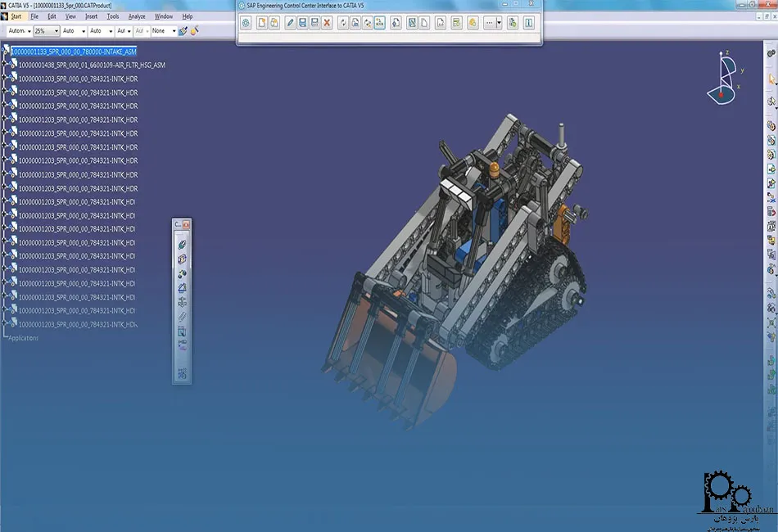The height and width of the screenshot is (532, 778).
Task: Open the Insert menu
Action: (91, 16)
